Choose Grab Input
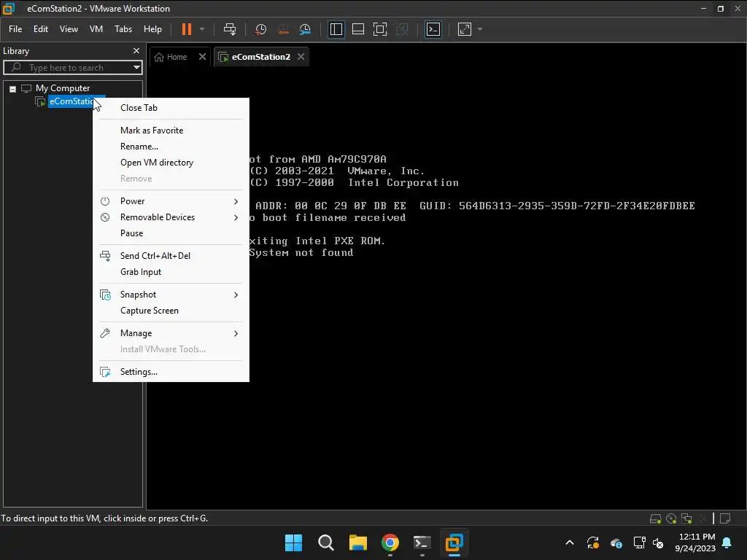The width and height of the screenshot is (747, 560). point(171,272)
